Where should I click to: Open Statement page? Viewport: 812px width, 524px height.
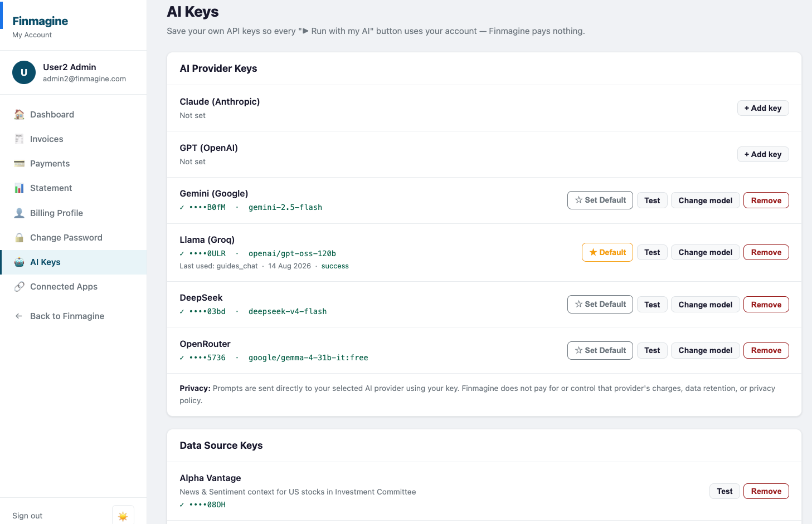(74, 188)
